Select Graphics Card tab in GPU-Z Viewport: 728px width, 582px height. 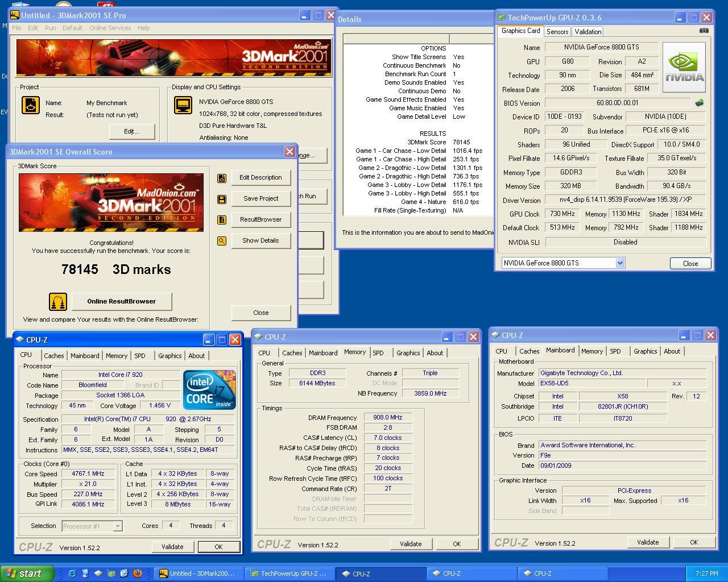520,31
